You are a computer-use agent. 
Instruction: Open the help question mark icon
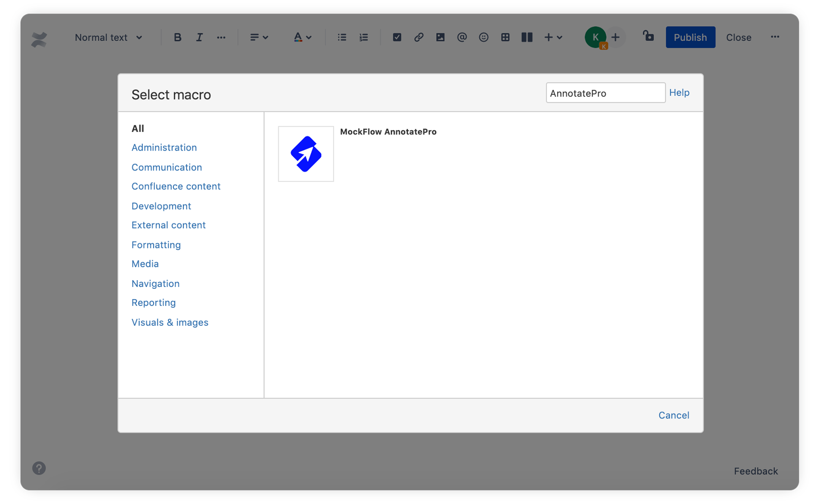39,468
